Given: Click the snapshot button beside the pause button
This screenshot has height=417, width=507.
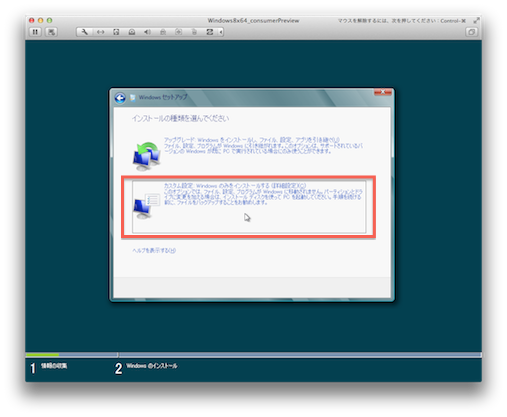Looking at the screenshot, I should click(51, 32).
